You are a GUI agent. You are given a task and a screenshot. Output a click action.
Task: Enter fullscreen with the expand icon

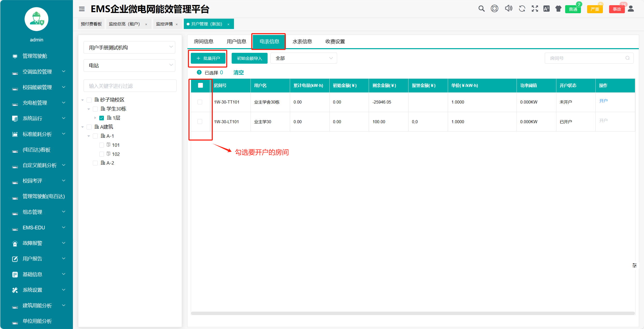tap(535, 9)
